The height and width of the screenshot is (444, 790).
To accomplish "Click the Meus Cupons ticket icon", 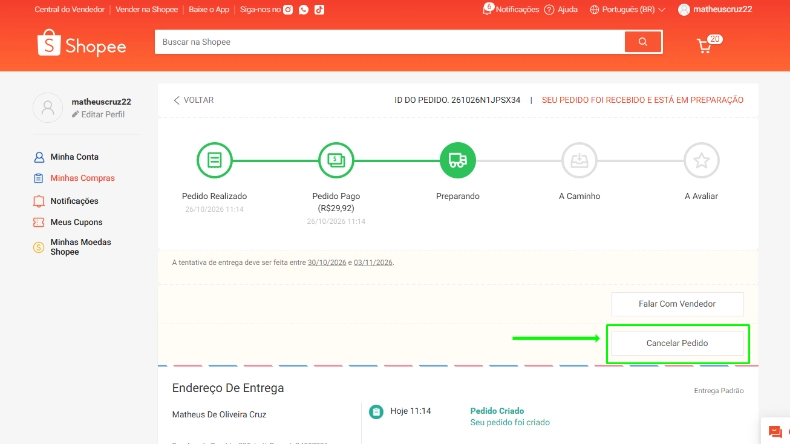I will click(x=39, y=222).
